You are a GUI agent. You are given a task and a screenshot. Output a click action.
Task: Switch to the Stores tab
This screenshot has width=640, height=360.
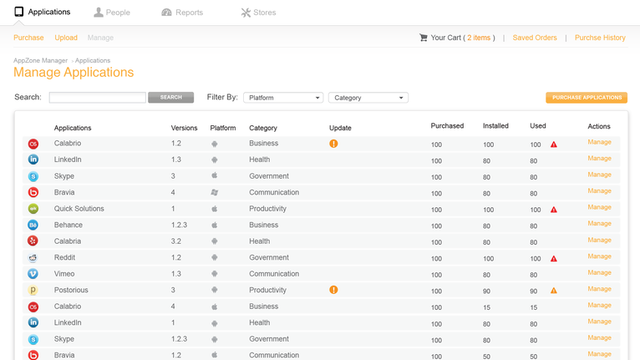(258, 13)
